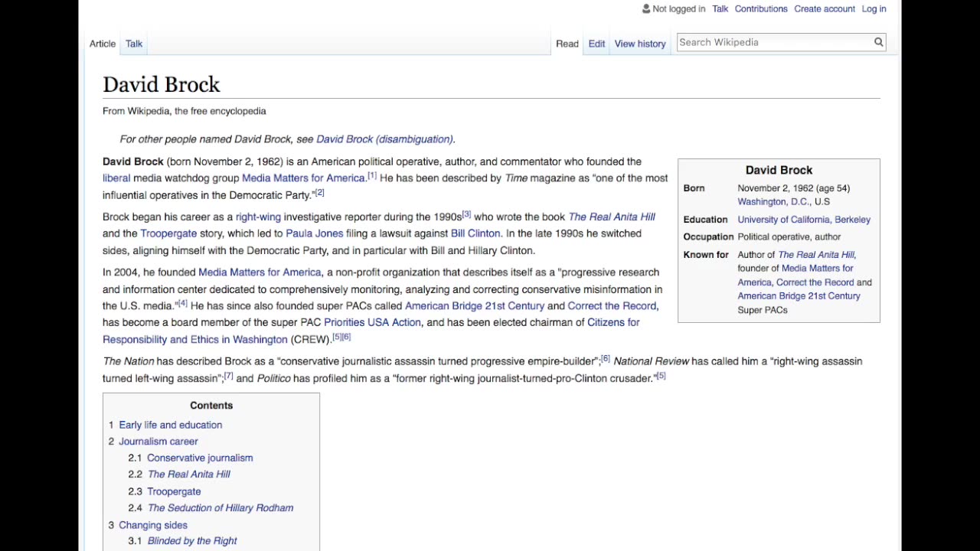Screen dimensions: 980x551
Task: Open American Bridge 21st Century in infobox
Action: coord(799,296)
